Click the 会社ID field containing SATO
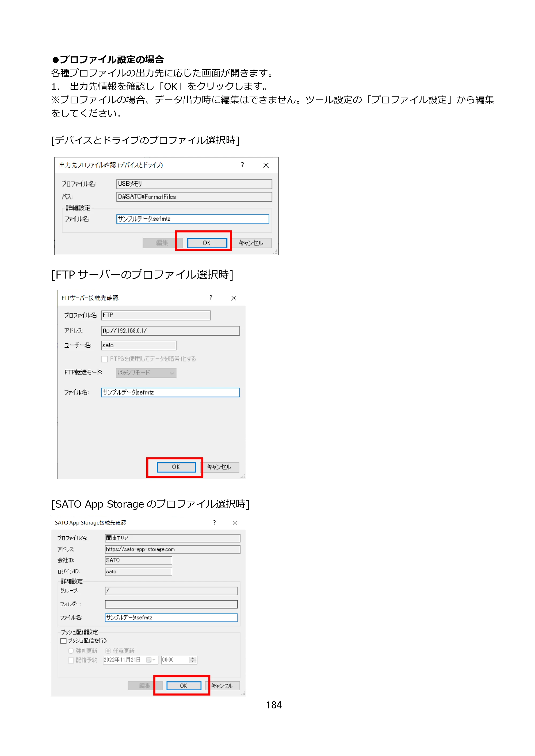The width and height of the screenshot is (535, 756). (139, 560)
